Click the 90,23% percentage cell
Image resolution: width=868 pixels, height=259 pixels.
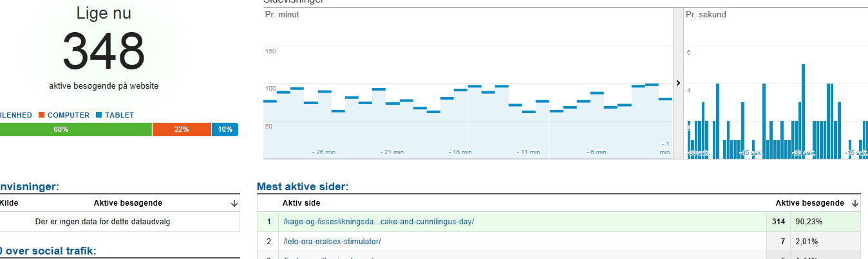point(807,222)
